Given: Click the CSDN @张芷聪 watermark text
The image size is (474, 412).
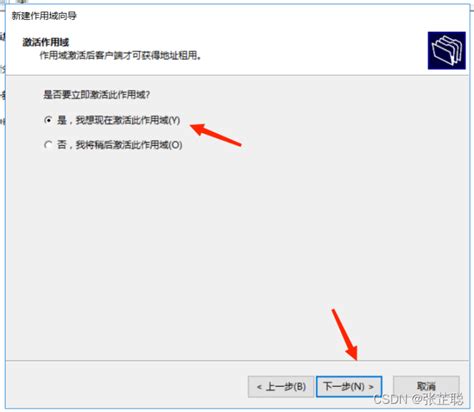Looking at the screenshot, I should [418, 399].
